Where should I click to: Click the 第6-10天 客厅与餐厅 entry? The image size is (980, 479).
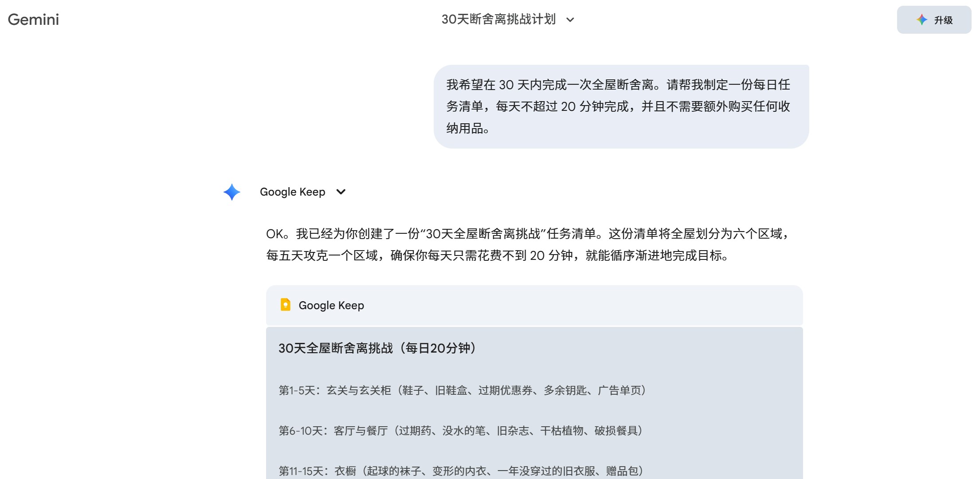460,430
